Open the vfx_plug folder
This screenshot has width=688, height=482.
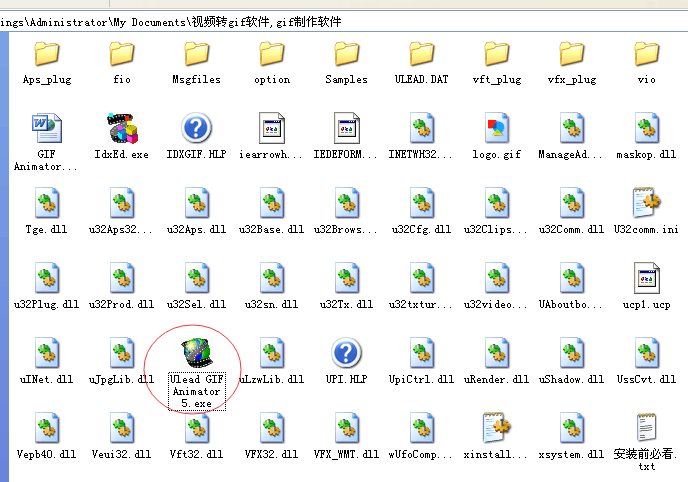pyautogui.click(x=572, y=54)
